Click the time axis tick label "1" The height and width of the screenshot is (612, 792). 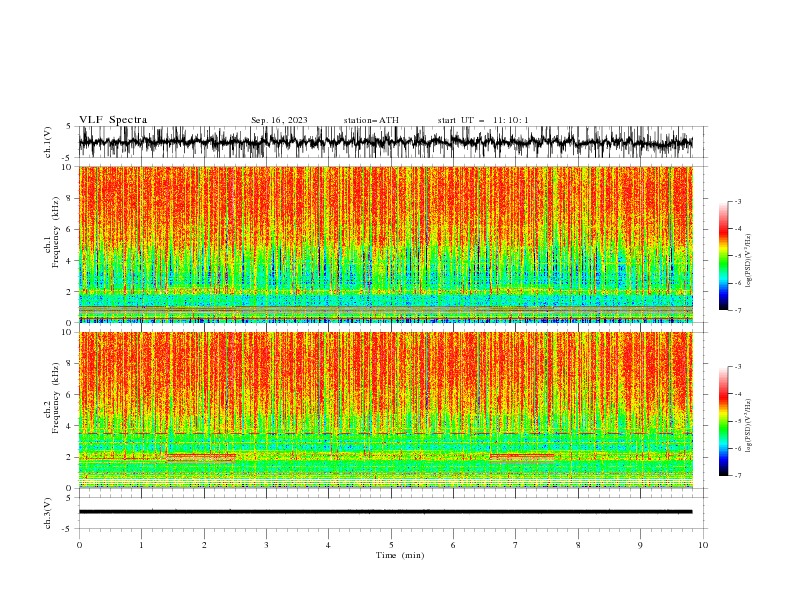click(x=141, y=545)
